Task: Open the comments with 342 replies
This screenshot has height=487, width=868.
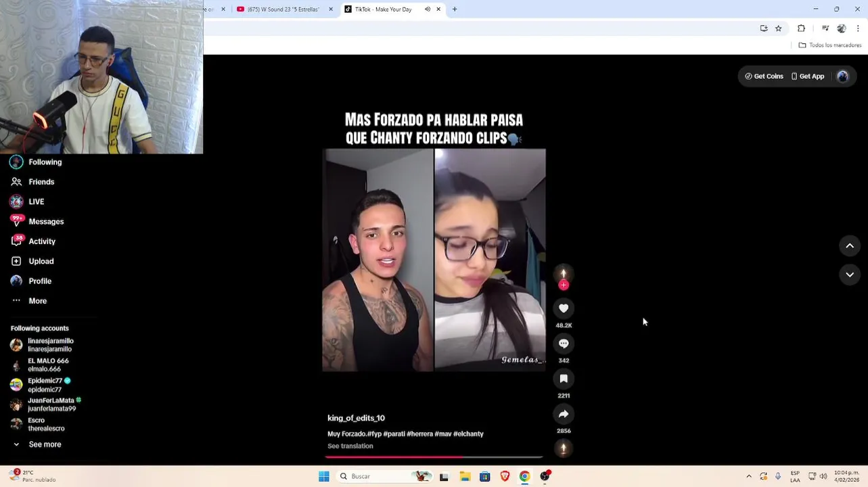Action: point(564,344)
